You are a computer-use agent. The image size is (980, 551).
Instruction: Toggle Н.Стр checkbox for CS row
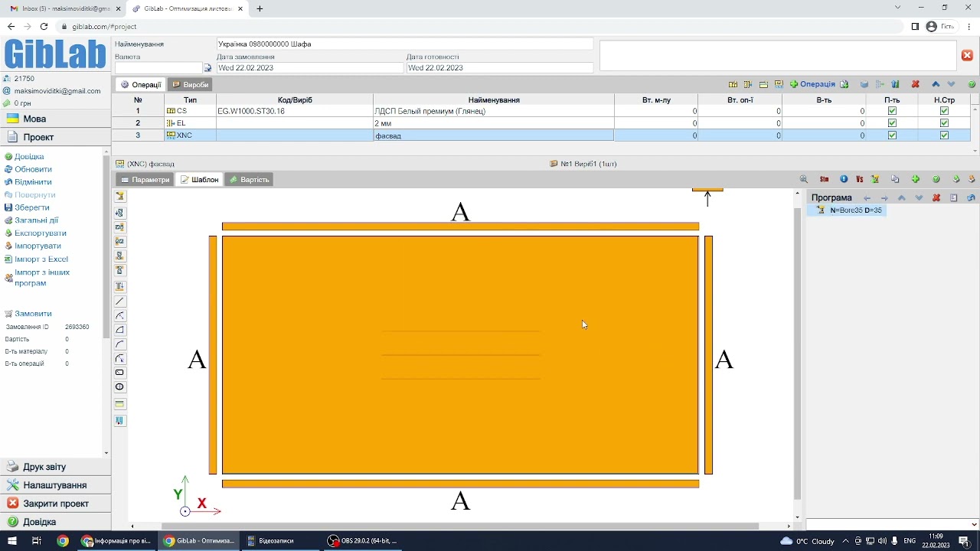(944, 111)
